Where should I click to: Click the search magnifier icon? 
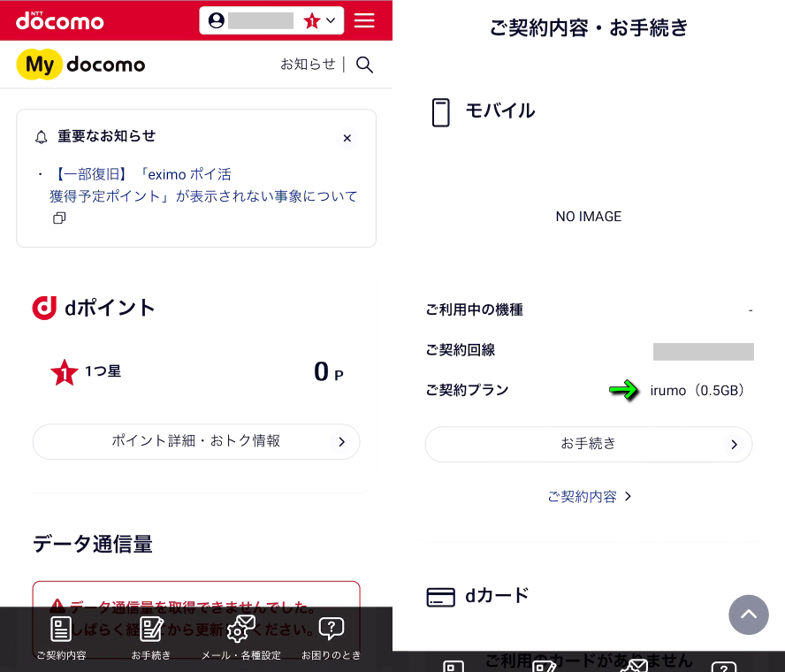[364, 65]
